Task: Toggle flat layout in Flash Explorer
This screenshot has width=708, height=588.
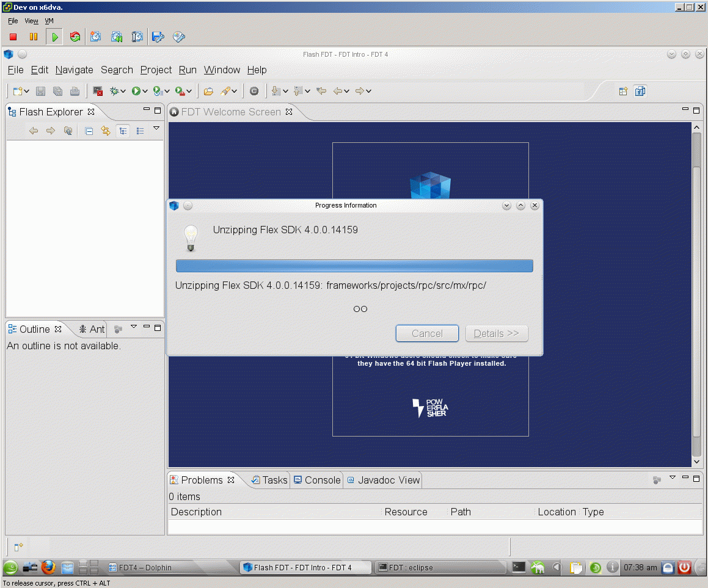Action: [x=140, y=131]
